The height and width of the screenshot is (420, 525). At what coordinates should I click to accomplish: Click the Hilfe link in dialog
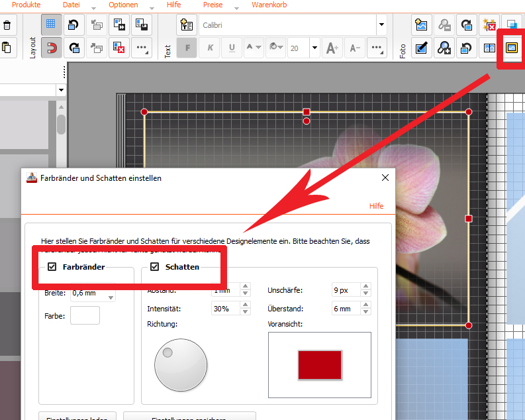coord(376,206)
